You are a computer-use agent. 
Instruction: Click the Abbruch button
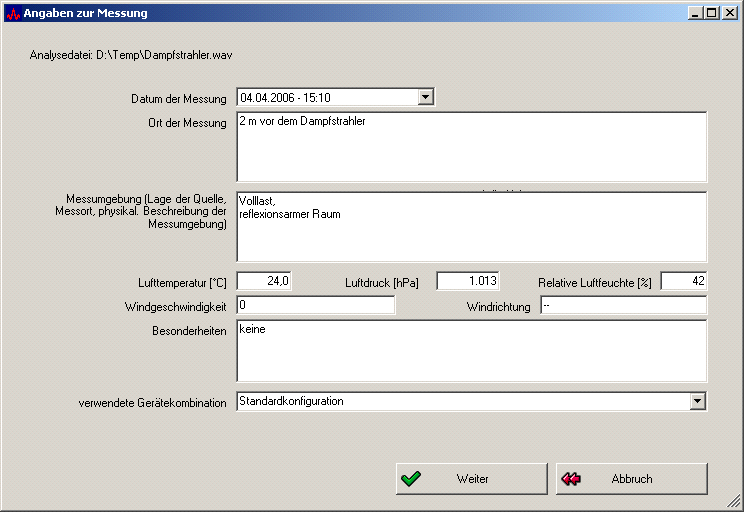pos(631,479)
